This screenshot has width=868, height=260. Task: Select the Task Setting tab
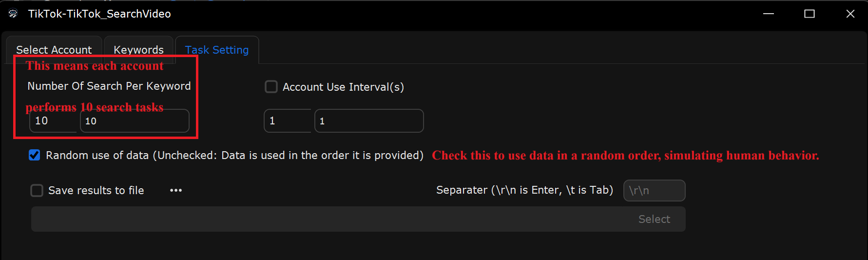click(217, 50)
